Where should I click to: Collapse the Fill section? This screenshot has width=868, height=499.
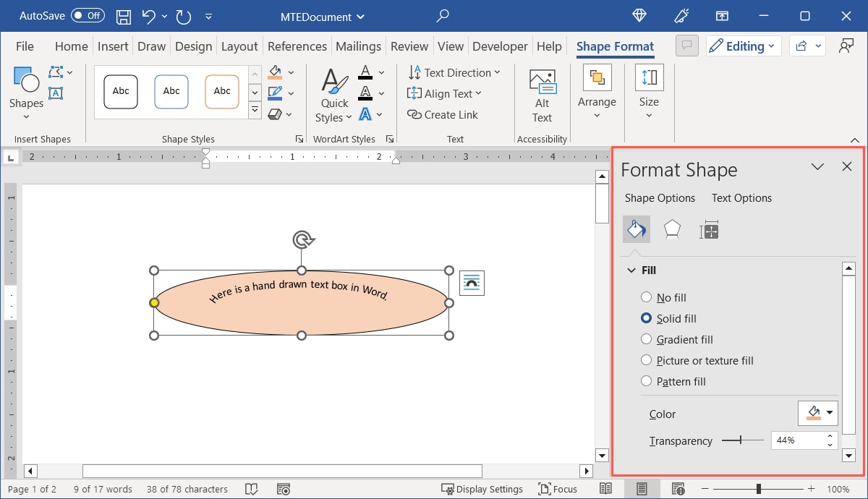pos(631,270)
